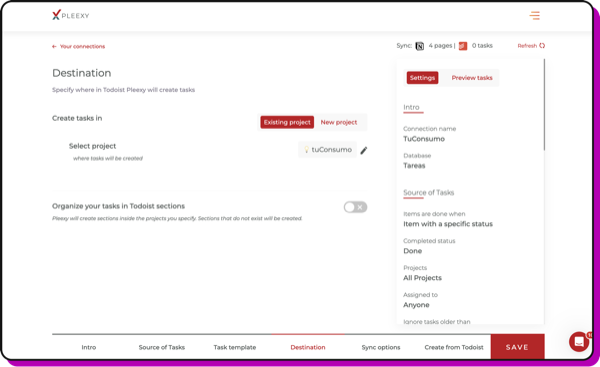Select Existing project option

point(287,122)
